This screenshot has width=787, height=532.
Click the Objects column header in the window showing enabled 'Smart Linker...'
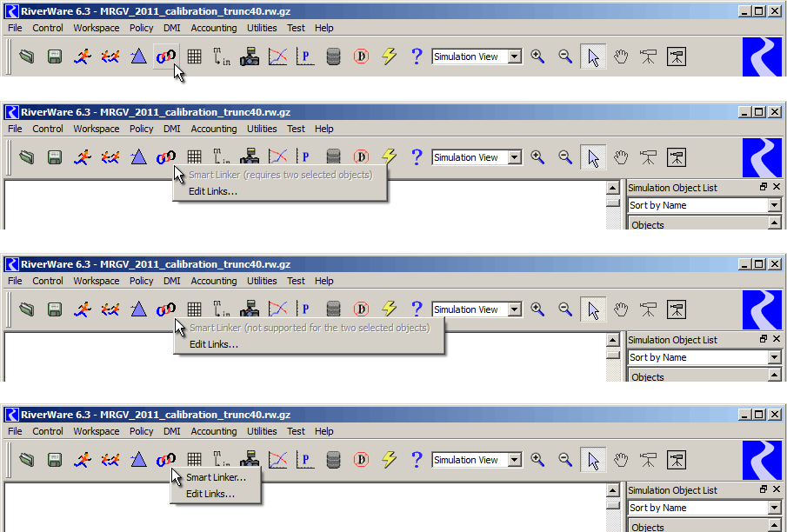(x=698, y=526)
